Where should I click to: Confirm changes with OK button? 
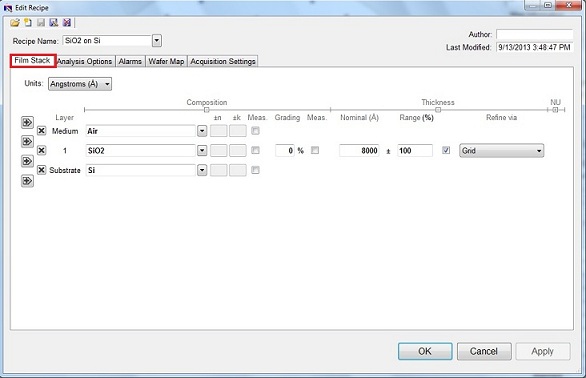[425, 351]
